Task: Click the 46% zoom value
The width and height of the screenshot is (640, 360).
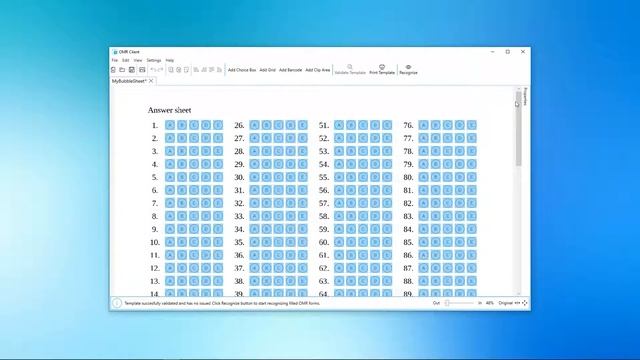Action: (490, 303)
